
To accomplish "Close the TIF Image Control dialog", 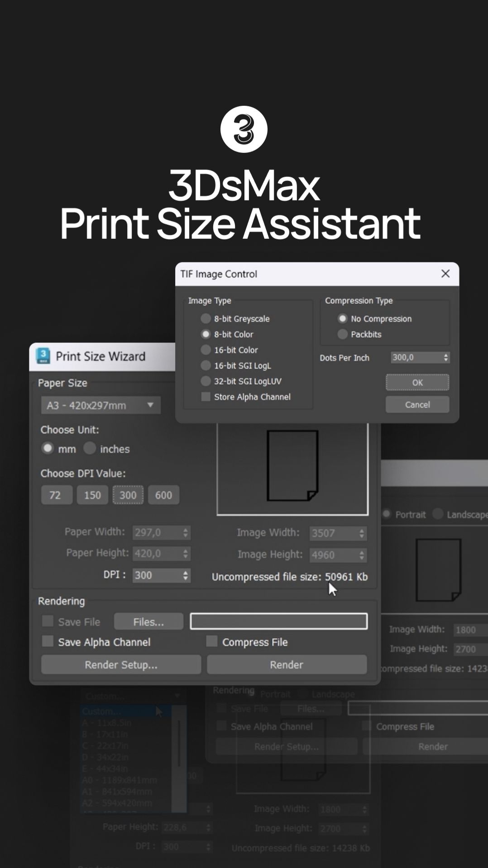I will pos(445,274).
